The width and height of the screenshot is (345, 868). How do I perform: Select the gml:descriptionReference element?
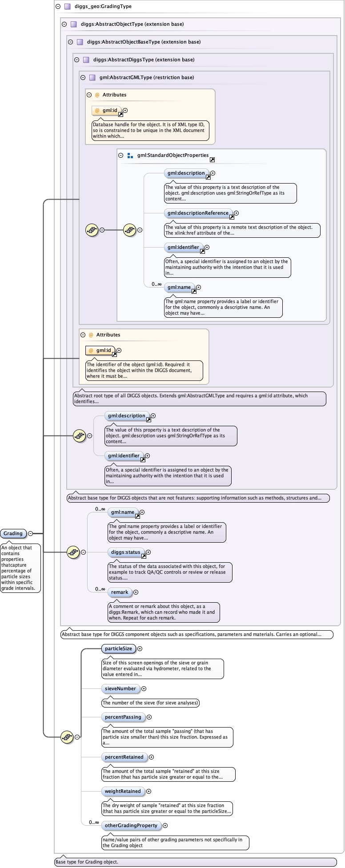(x=198, y=213)
